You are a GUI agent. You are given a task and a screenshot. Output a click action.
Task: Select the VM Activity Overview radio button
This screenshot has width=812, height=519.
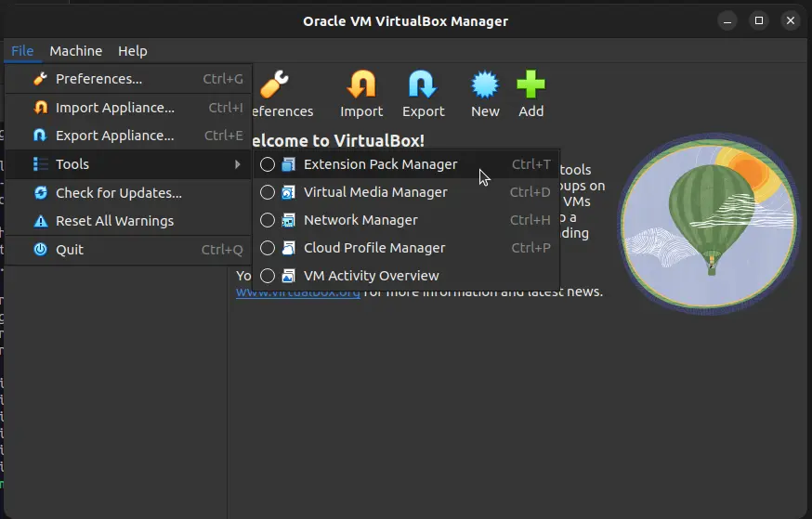(x=268, y=276)
